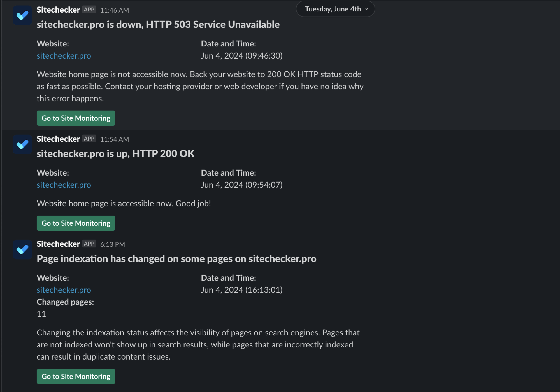Click the date text 'Jun 4, 2024 (09:46:30)'
Viewport: 560px width, 392px height.
[242, 56]
